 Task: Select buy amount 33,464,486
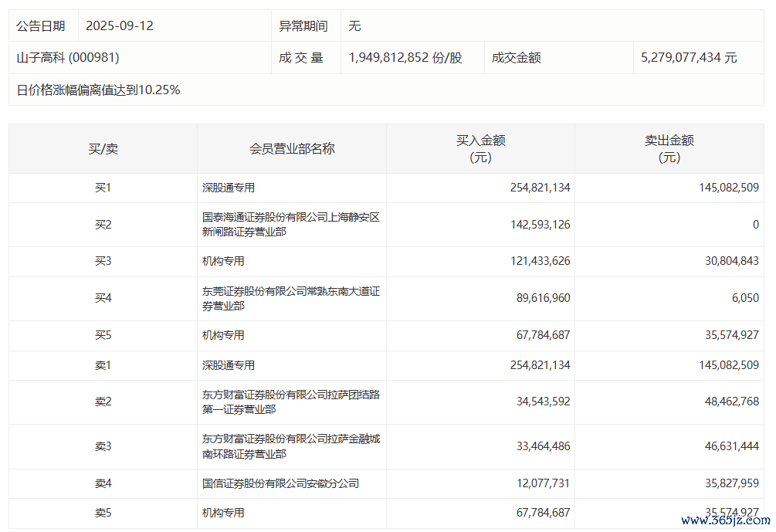(543, 446)
